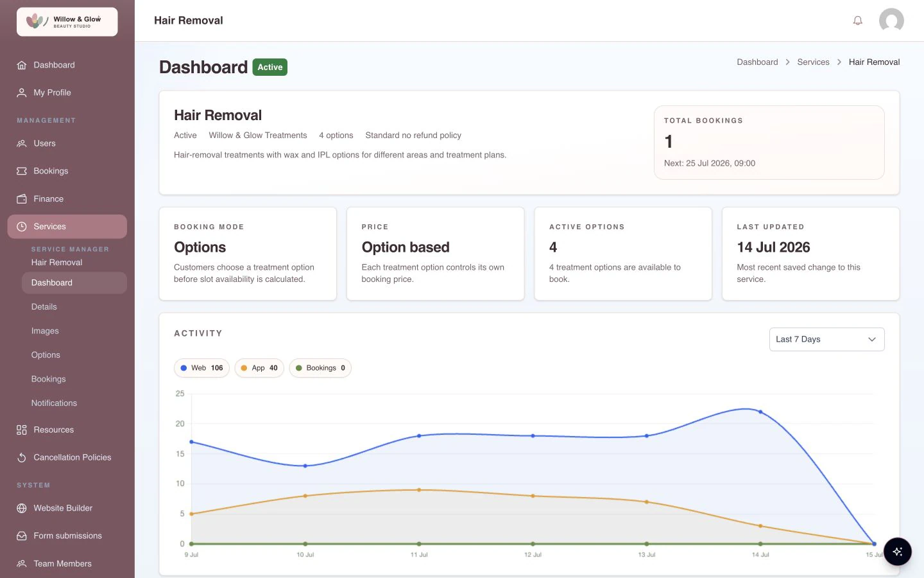Open Form submissions in sidebar
Screen dimensions: 924x578
pyautogui.click(x=67, y=536)
